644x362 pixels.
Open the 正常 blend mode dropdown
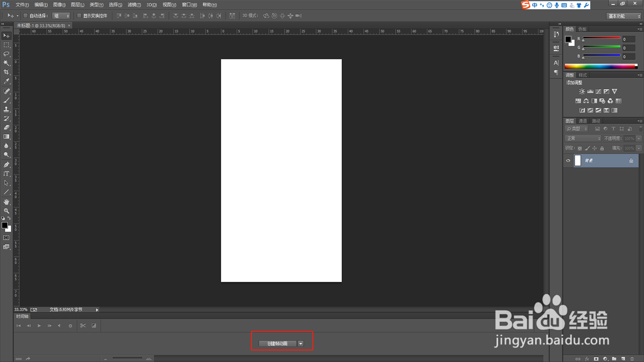point(583,138)
